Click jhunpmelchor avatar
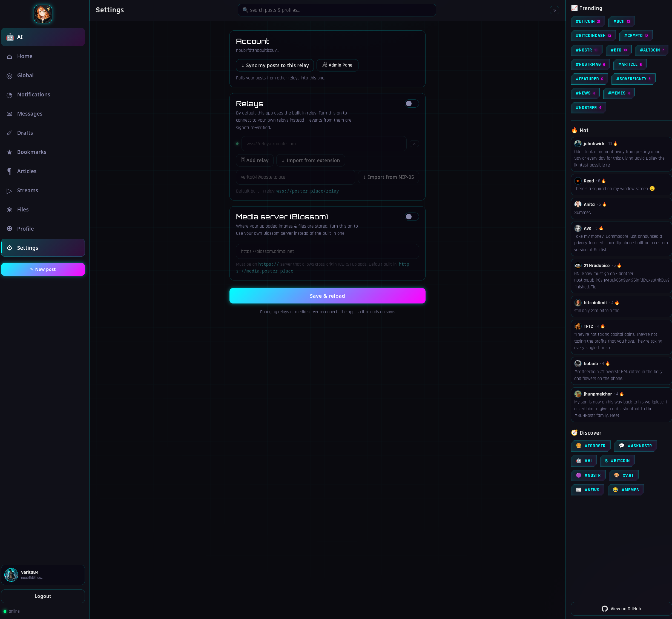This screenshot has height=619, width=672. tap(578, 394)
